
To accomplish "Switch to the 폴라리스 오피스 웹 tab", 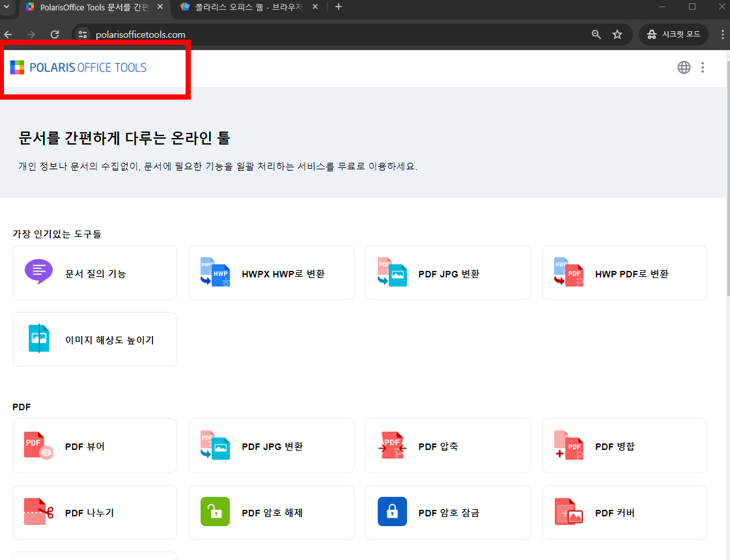I will pos(247,8).
